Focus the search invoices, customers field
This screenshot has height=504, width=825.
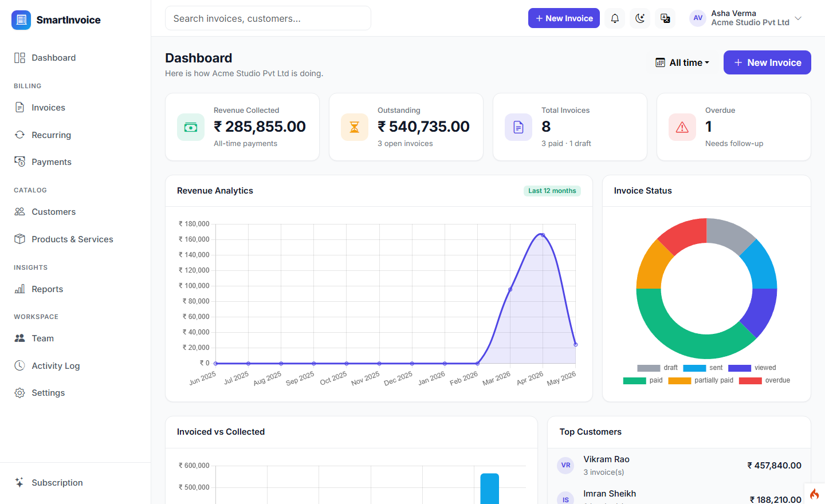268,18
